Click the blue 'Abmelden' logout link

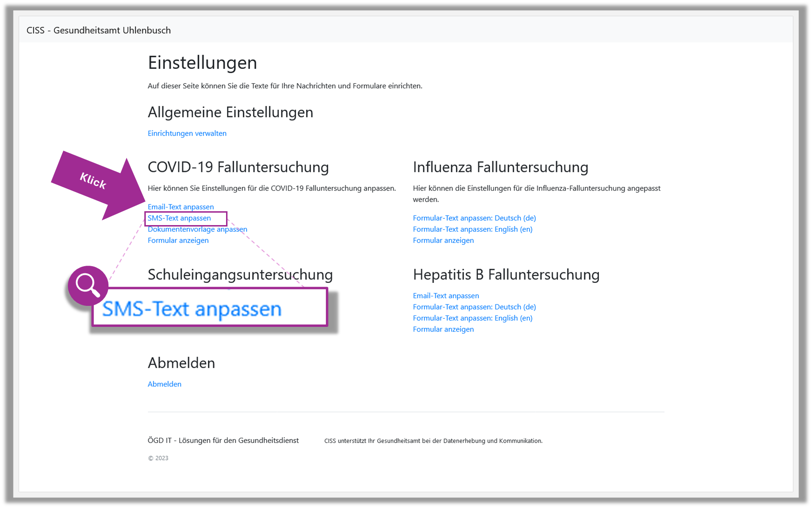click(x=164, y=384)
